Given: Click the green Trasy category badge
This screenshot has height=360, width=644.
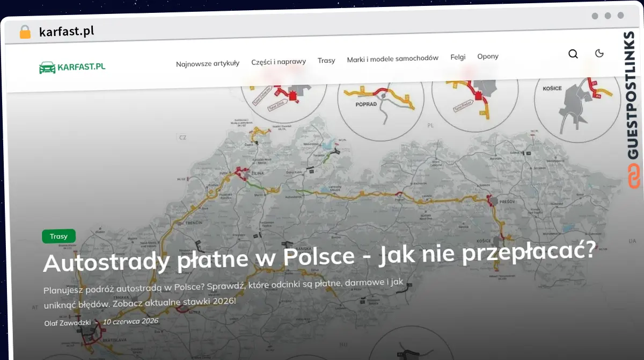Looking at the screenshot, I should click(x=58, y=236).
